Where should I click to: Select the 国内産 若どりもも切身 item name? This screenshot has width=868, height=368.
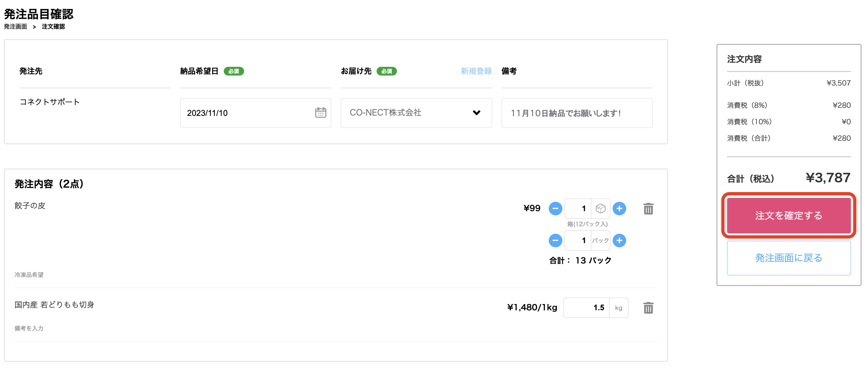(x=54, y=305)
